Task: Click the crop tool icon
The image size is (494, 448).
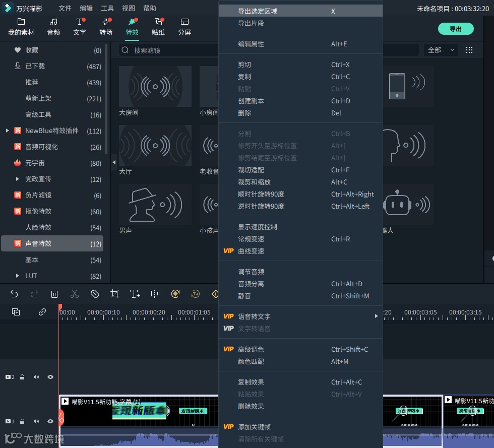Action: (115, 294)
